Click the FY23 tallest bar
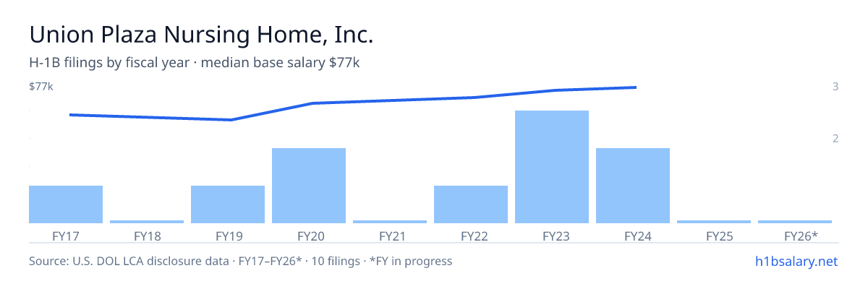This screenshot has height=289, width=868. click(552, 167)
